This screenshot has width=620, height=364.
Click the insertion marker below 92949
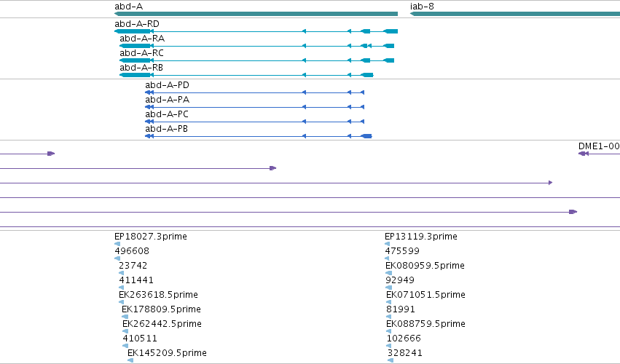(x=389, y=288)
